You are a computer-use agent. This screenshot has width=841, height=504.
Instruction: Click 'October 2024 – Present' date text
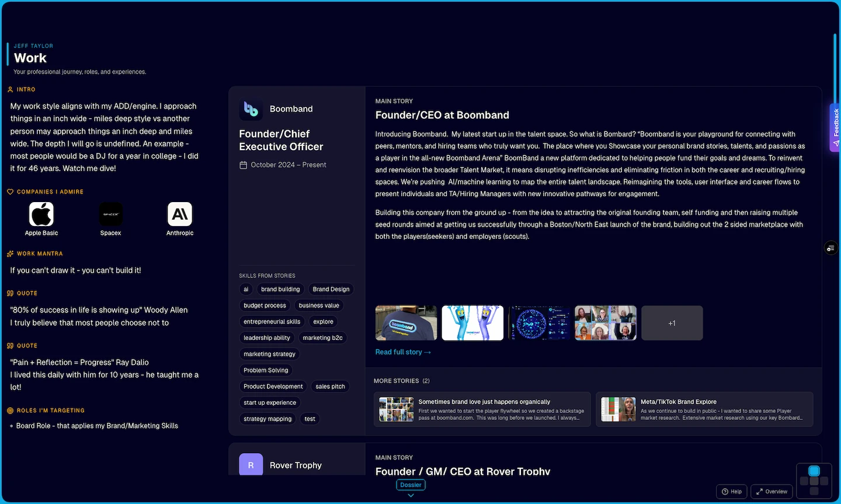[289, 165]
